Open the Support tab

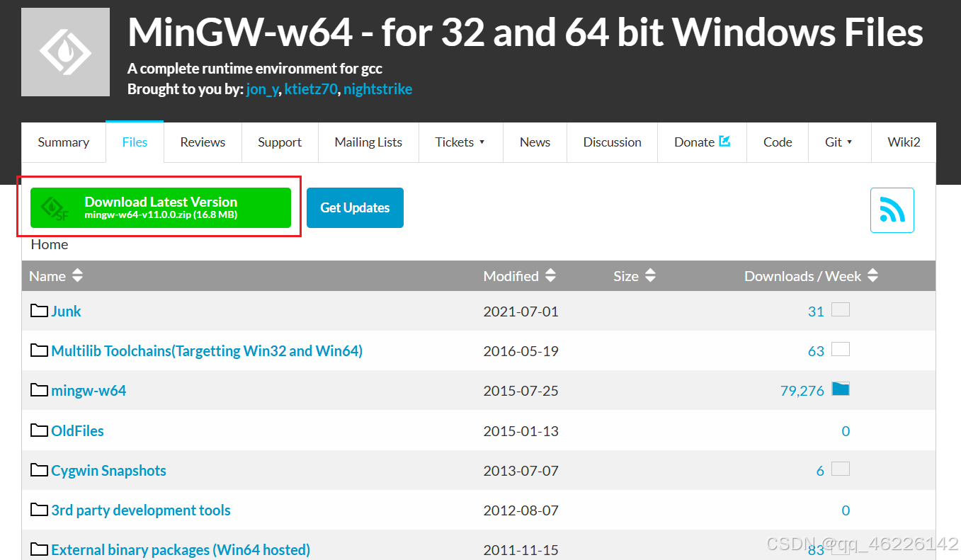pyautogui.click(x=280, y=142)
